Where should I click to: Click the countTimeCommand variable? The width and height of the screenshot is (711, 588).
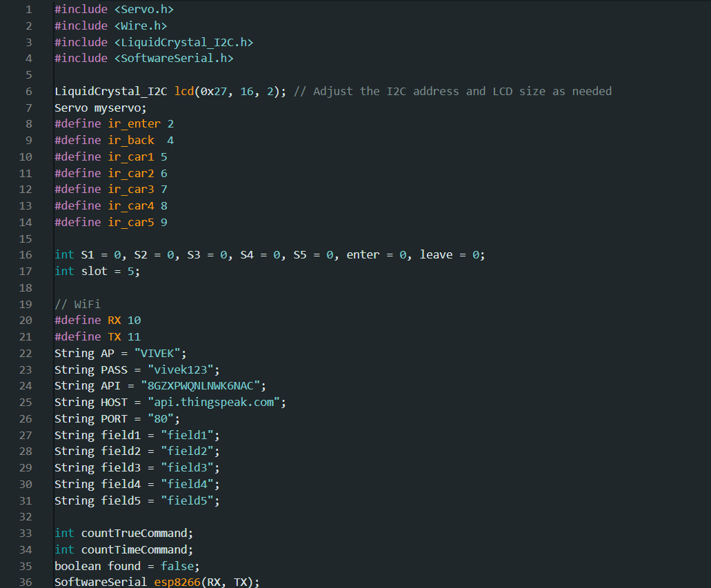[x=134, y=549]
